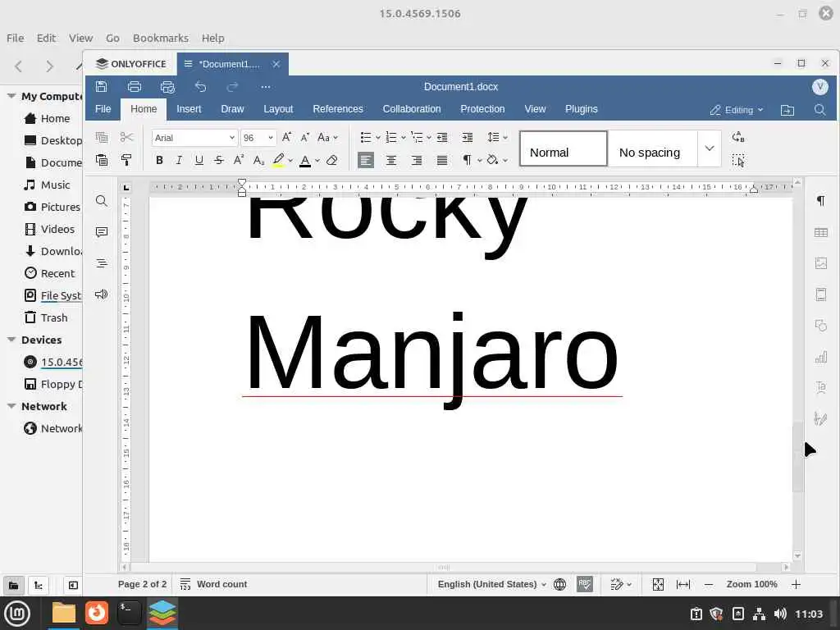The width and height of the screenshot is (840, 630).
Task: Open Headings navigation panel
Action: click(x=101, y=263)
